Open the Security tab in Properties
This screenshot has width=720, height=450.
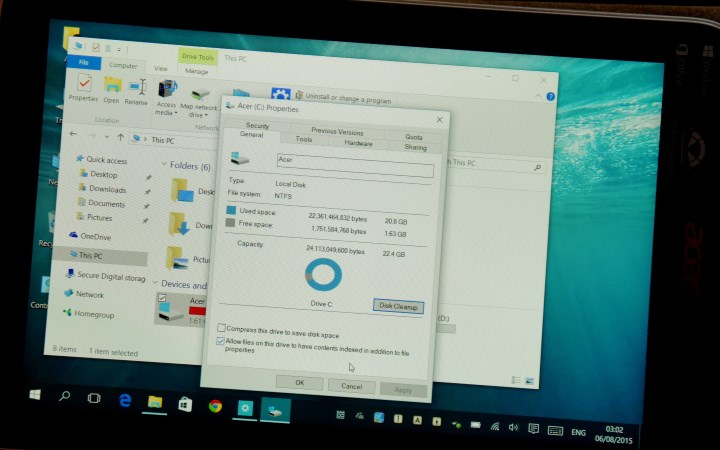pyautogui.click(x=257, y=125)
